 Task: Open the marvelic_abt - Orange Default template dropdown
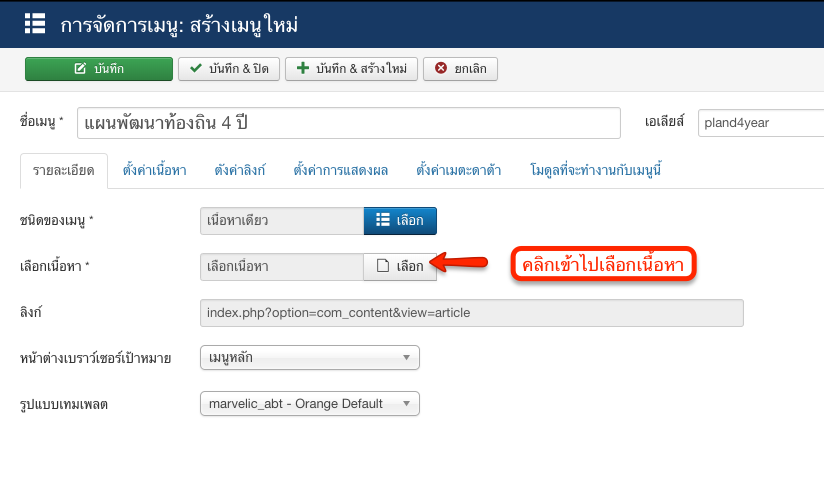[x=309, y=404]
